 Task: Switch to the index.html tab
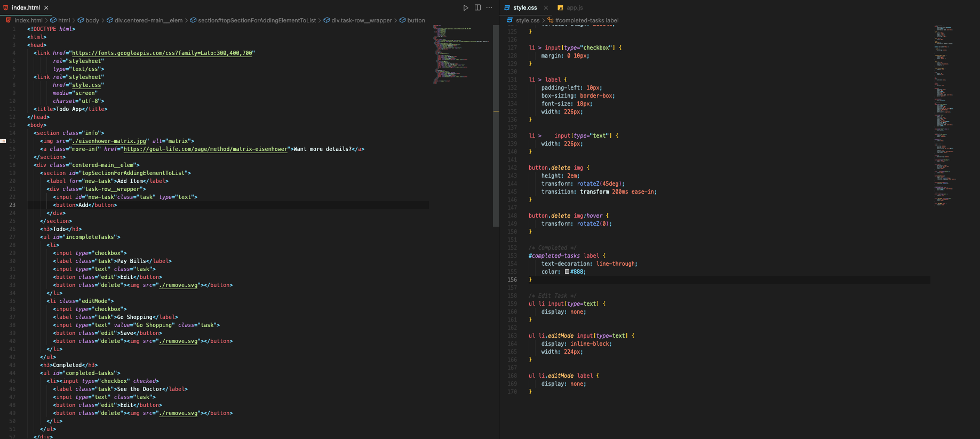[26, 7]
